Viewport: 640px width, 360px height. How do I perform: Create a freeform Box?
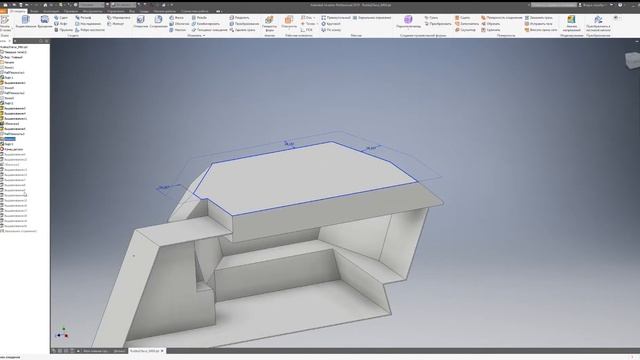(408, 22)
